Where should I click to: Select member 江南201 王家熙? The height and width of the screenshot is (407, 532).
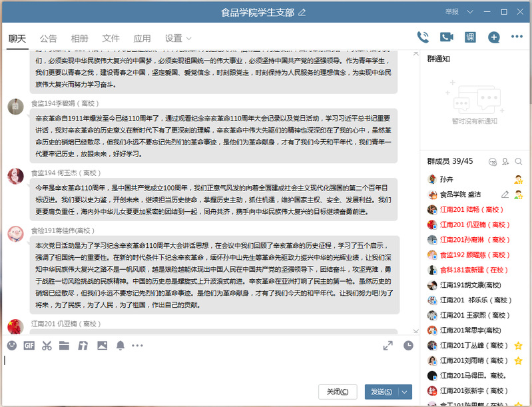tap(475, 315)
